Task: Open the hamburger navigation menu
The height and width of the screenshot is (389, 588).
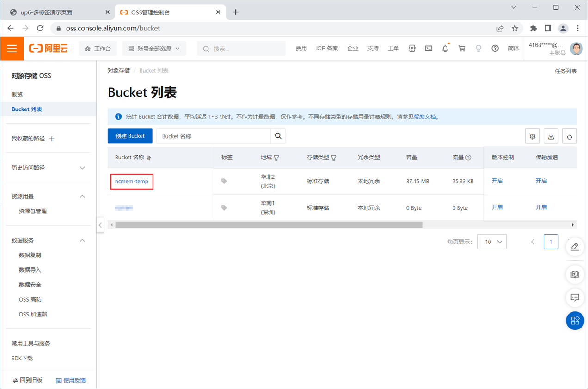Action: click(12, 49)
